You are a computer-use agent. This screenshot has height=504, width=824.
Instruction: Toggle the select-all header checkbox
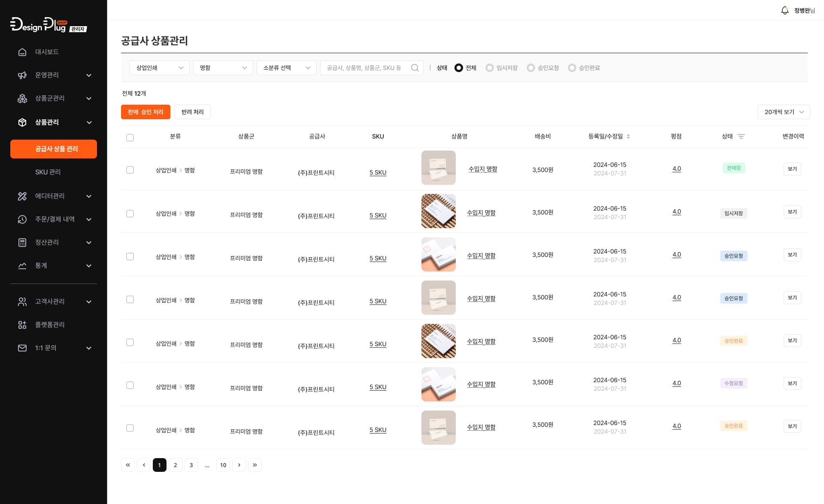[x=130, y=138]
